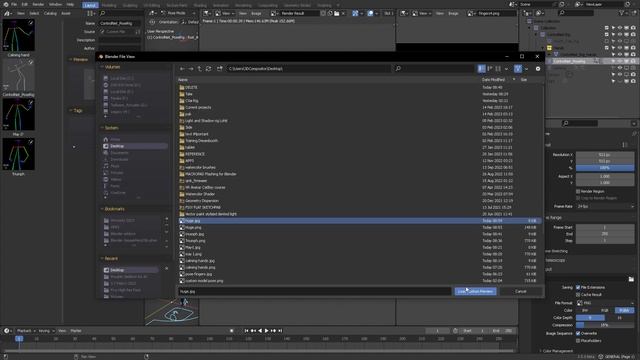The width and height of the screenshot is (640, 360).
Task: Select the Triumph pose asset thumbnail
Action: [18, 154]
